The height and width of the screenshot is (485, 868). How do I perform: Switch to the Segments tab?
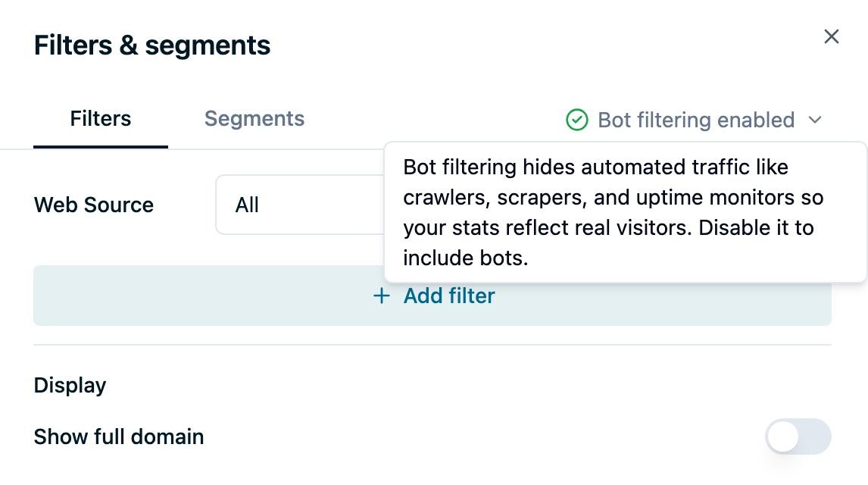pos(254,118)
